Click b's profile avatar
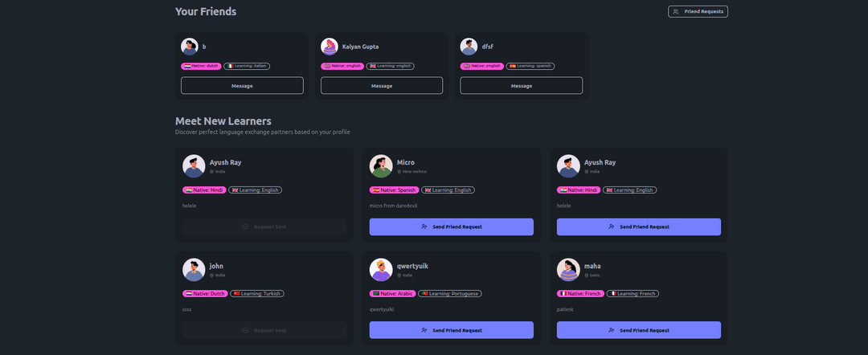Screen dimensions: 868x355 pyautogui.click(x=190, y=47)
